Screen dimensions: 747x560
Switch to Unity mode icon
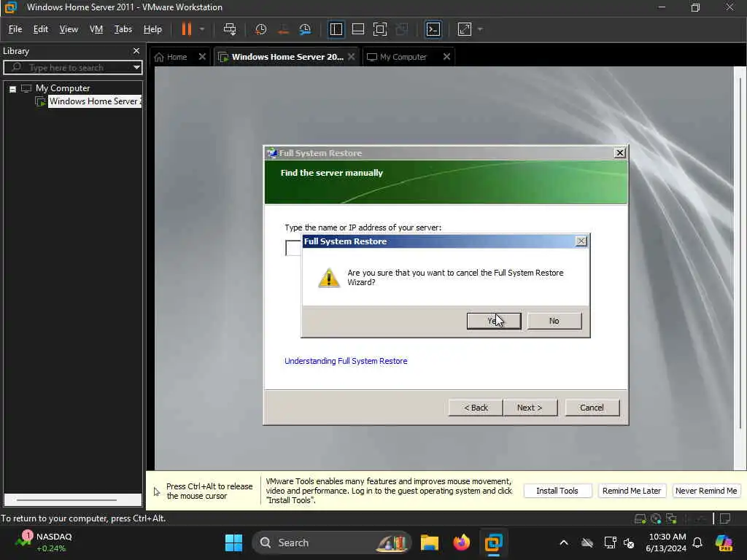[402, 29]
